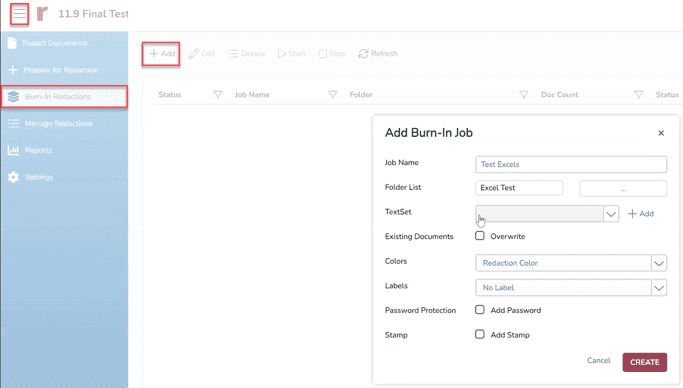683x388 pixels.
Task: Click the 11.9 Final Test title
Action: pos(93,14)
